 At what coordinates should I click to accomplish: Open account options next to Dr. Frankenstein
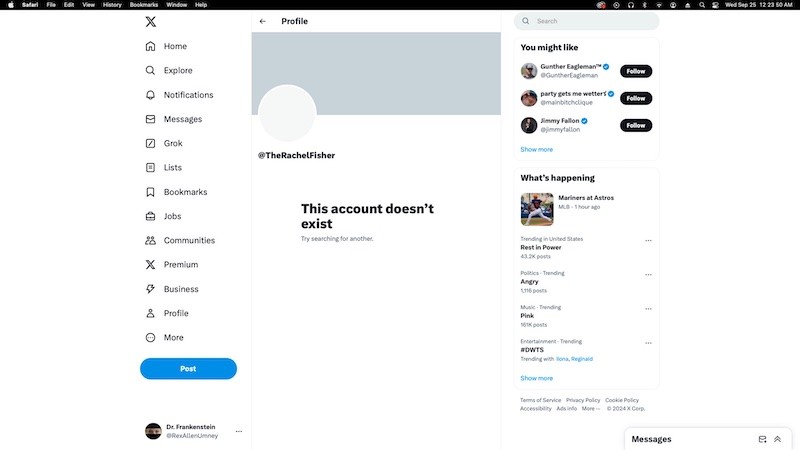(x=238, y=431)
